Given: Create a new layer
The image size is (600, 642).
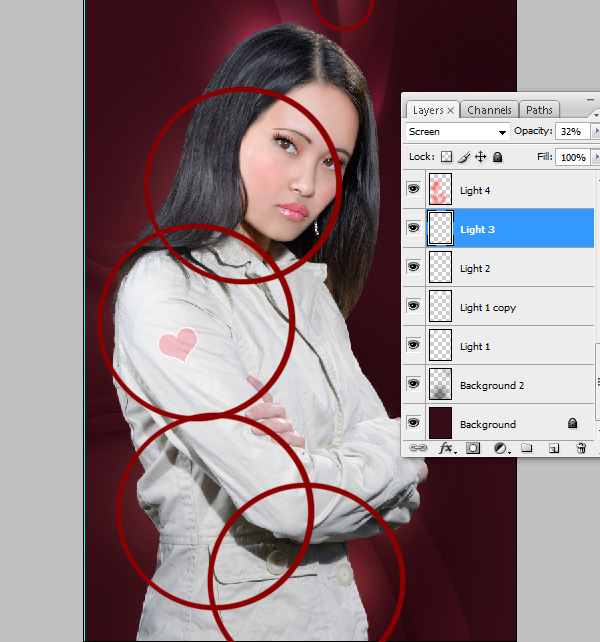Looking at the screenshot, I should [x=554, y=449].
